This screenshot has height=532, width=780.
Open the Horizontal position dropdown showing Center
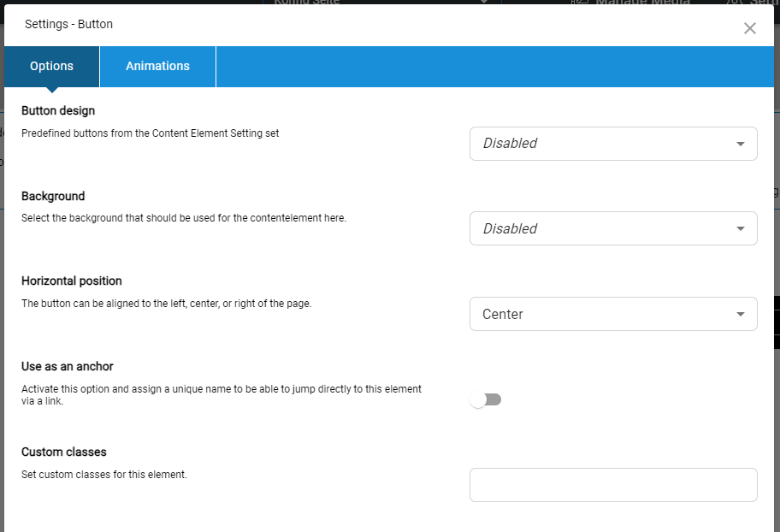pos(613,314)
